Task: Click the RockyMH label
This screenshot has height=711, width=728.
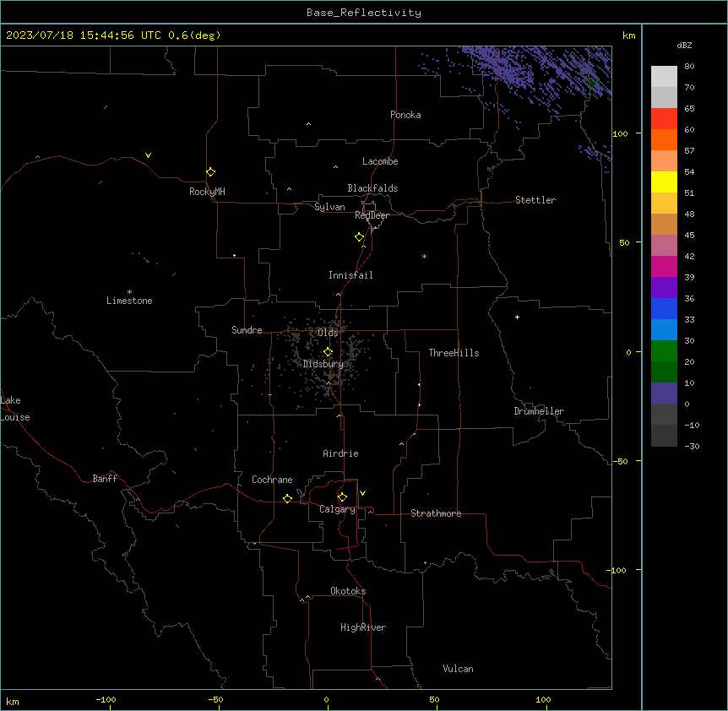Action: (207, 192)
